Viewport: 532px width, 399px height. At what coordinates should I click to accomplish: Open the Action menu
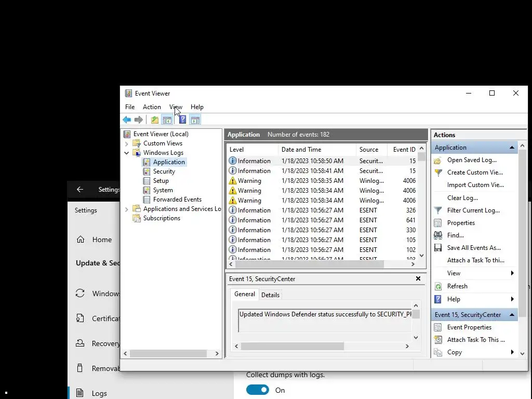pos(152,107)
